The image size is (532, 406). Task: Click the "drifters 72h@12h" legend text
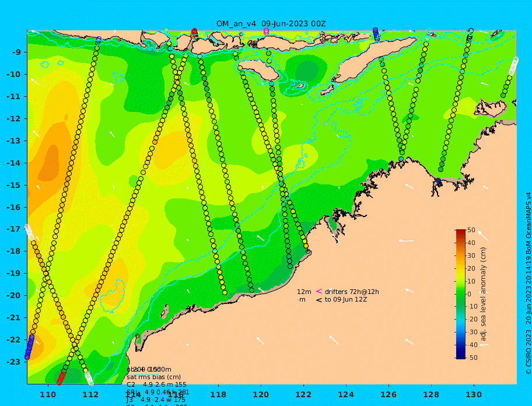[x=352, y=292]
